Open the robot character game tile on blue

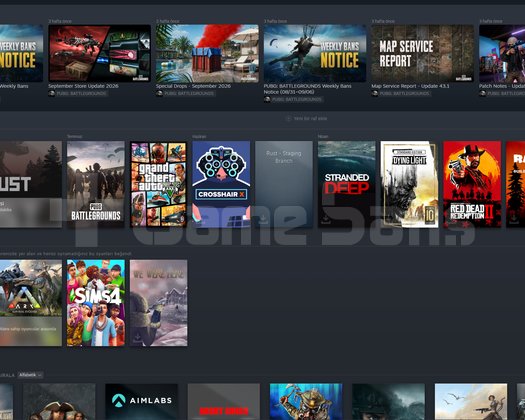306,402
